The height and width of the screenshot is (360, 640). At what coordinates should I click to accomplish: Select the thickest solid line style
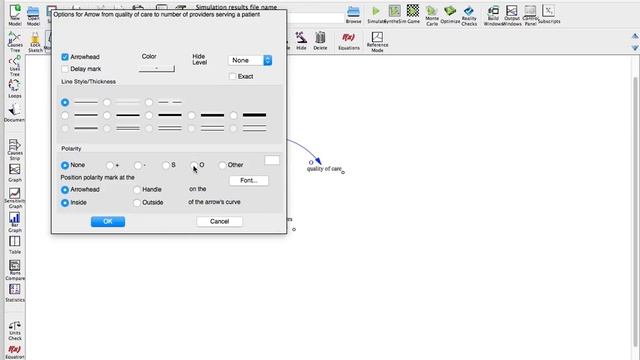[x=233, y=116]
